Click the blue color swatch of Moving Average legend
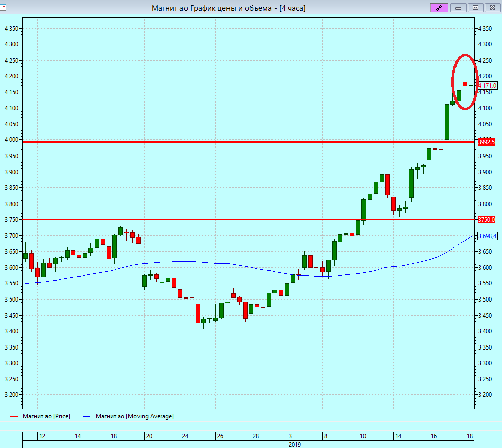The width and height of the screenshot is (502, 448). [x=87, y=416]
